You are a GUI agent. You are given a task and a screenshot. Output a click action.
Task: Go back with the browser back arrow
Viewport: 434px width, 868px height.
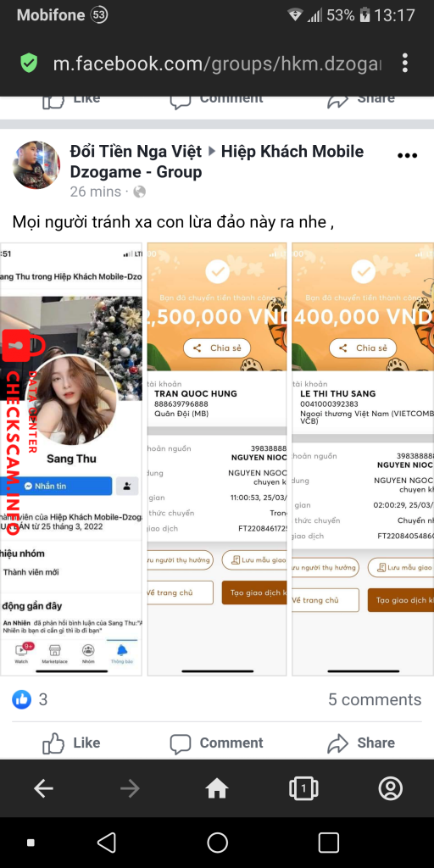[43, 788]
